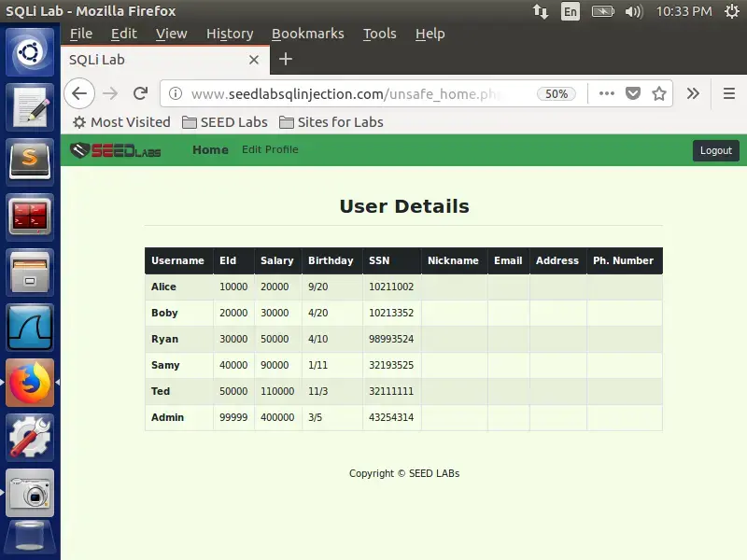This screenshot has width=747, height=560.
Task: Open the Bookmarks menu
Action: (x=308, y=34)
